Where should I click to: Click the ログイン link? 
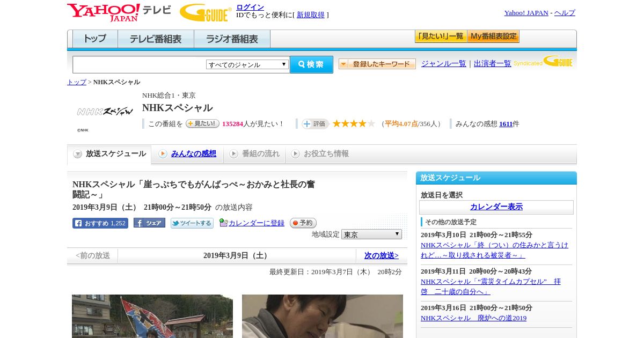(250, 7)
